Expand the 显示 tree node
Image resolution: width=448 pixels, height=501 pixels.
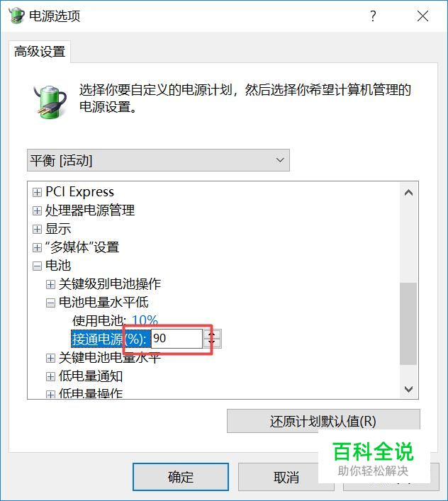tap(37, 229)
